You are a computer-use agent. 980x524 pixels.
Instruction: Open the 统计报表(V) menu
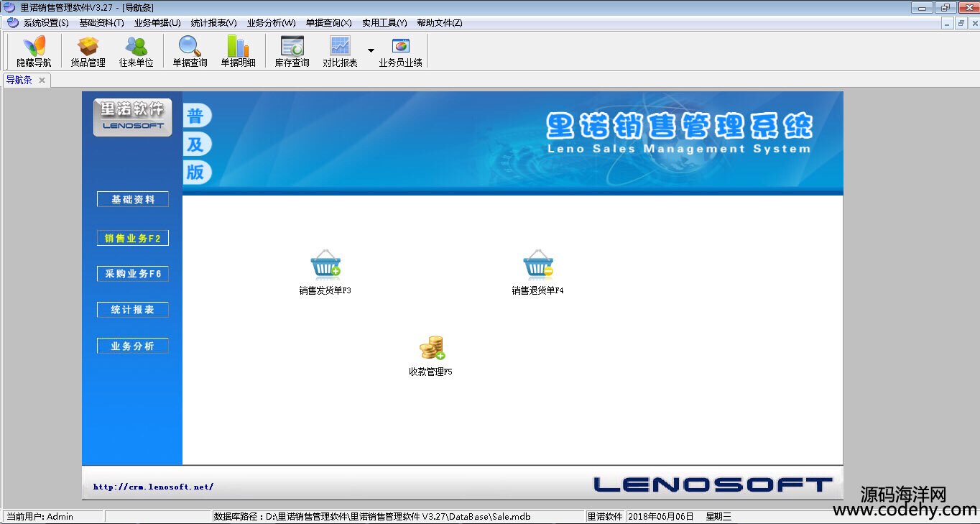[x=213, y=23]
